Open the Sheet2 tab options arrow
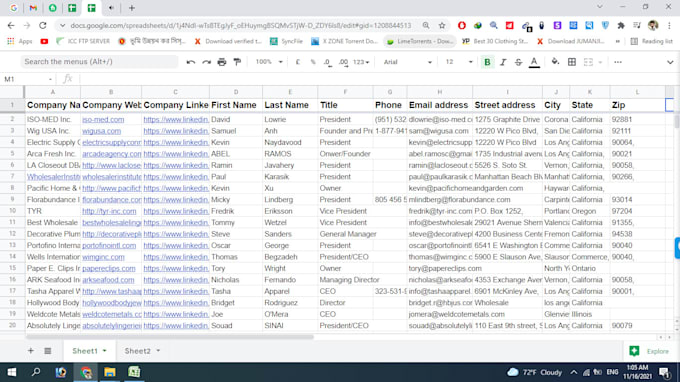Screen dimensions: 680x382 point(158,351)
